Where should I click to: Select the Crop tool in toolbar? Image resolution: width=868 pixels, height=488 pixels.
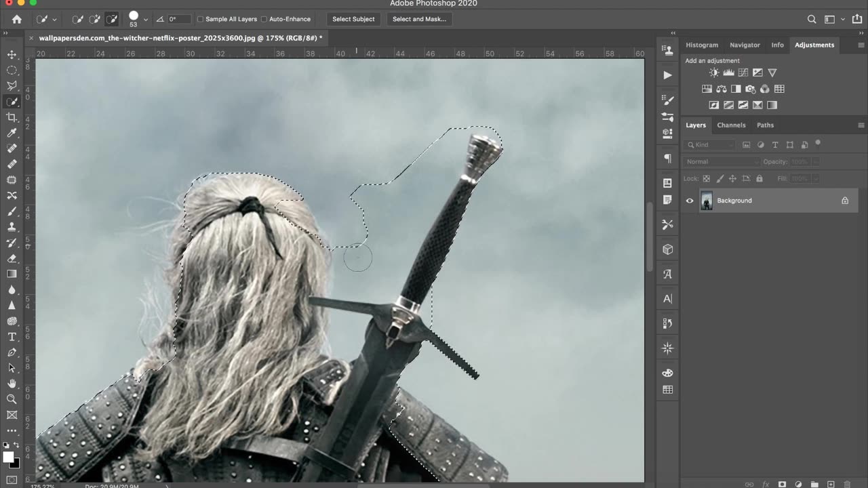click(x=12, y=118)
